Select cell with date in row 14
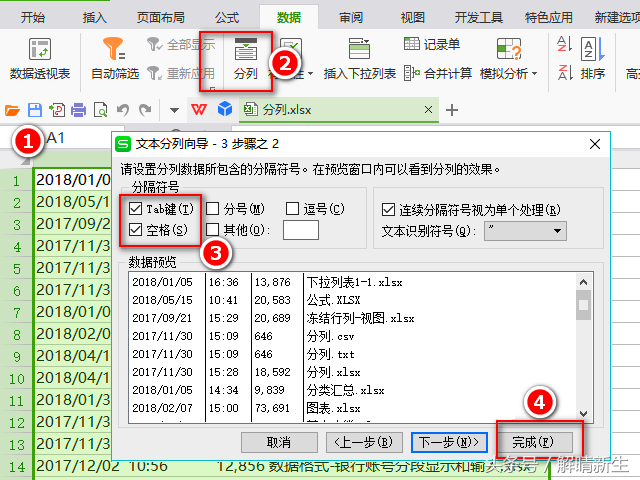 (78, 466)
